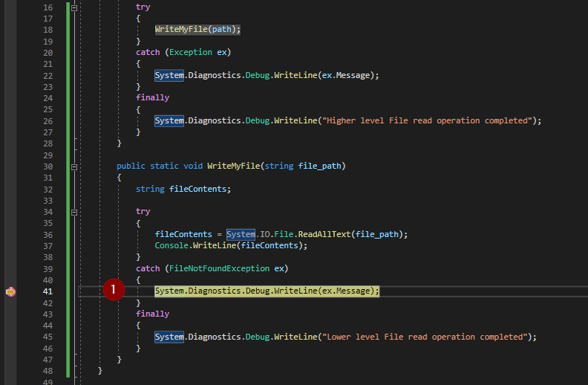
Task: Click 'WriteMyFile' in the line 30 method declaration
Action: click(234, 166)
